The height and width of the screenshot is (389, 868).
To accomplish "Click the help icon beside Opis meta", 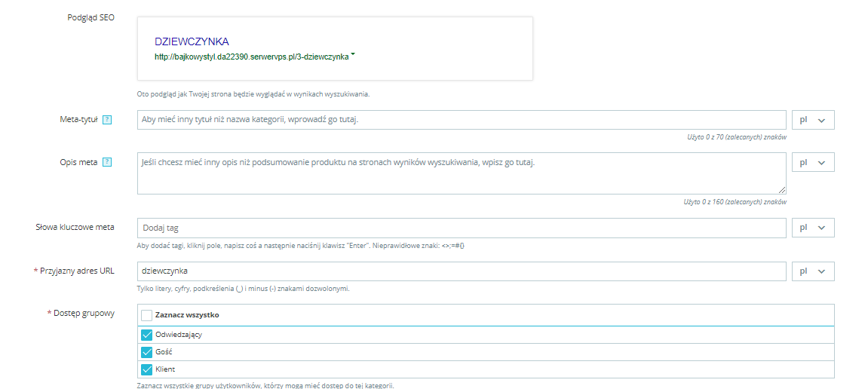I will coord(107,162).
